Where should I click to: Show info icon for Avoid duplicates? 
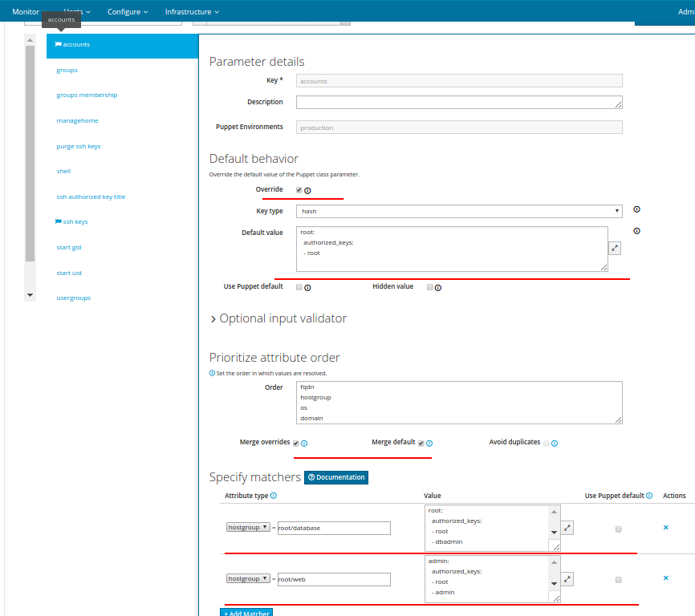click(555, 444)
